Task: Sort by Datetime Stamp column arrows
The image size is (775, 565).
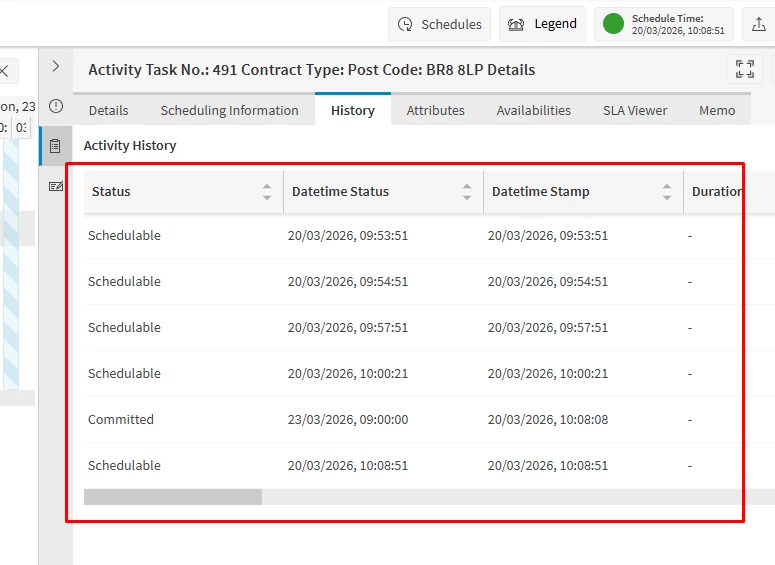Action: click(x=667, y=192)
